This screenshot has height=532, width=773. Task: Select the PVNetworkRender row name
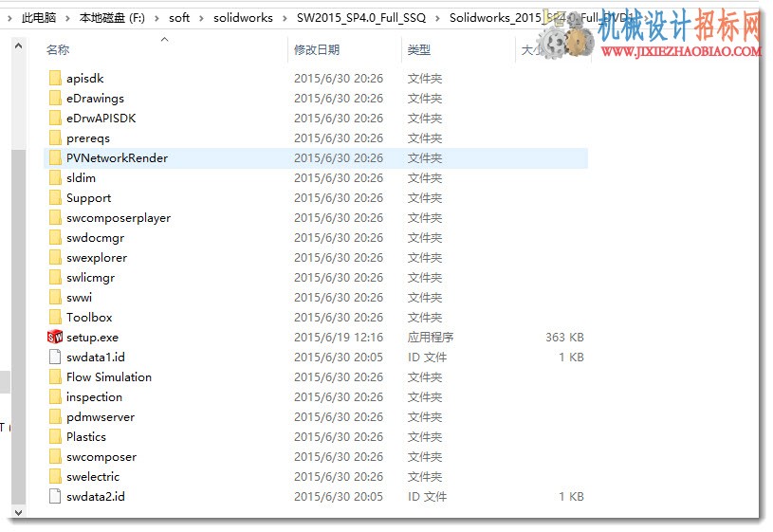pyautogui.click(x=117, y=157)
